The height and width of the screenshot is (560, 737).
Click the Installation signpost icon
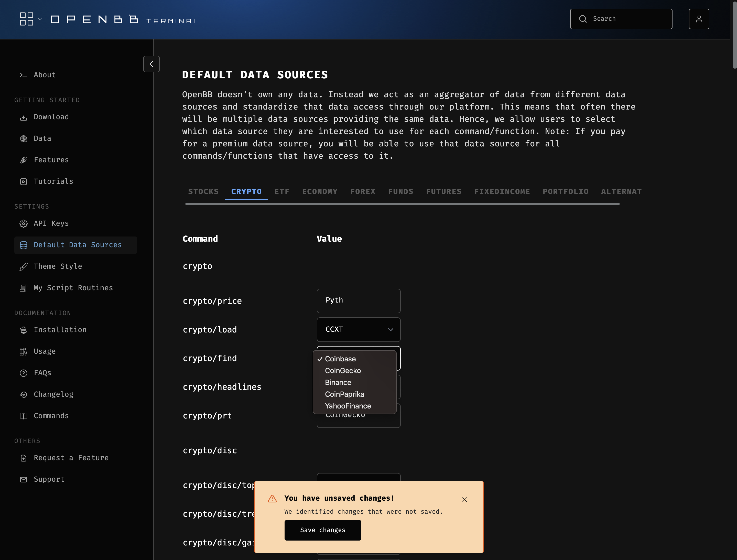point(23,330)
